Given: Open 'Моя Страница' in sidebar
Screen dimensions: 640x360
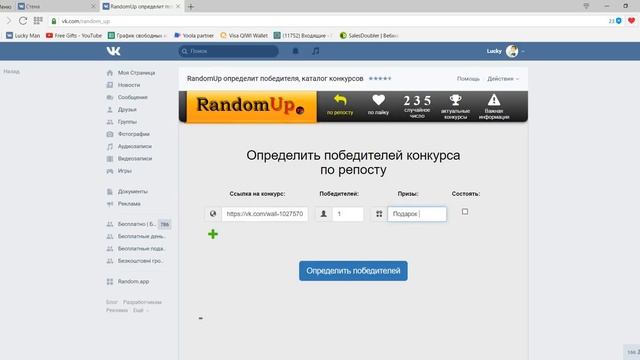Looking at the screenshot, I should click(x=136, y=73).
